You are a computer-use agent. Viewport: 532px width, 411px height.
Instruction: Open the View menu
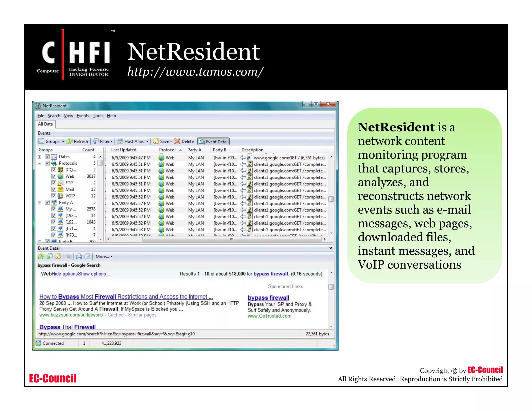click(69, 116)
